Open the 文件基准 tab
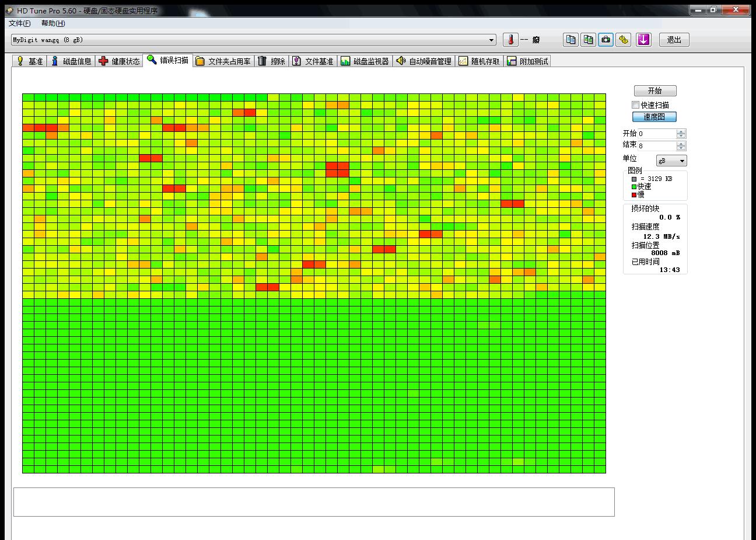The height and width of the screenshot is (540, 756). pos(313,61)
